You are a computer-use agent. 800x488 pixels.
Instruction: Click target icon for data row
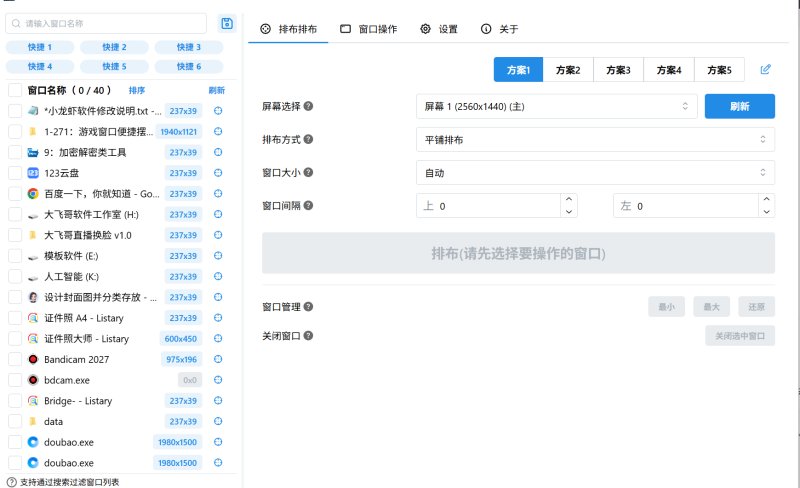218,421
